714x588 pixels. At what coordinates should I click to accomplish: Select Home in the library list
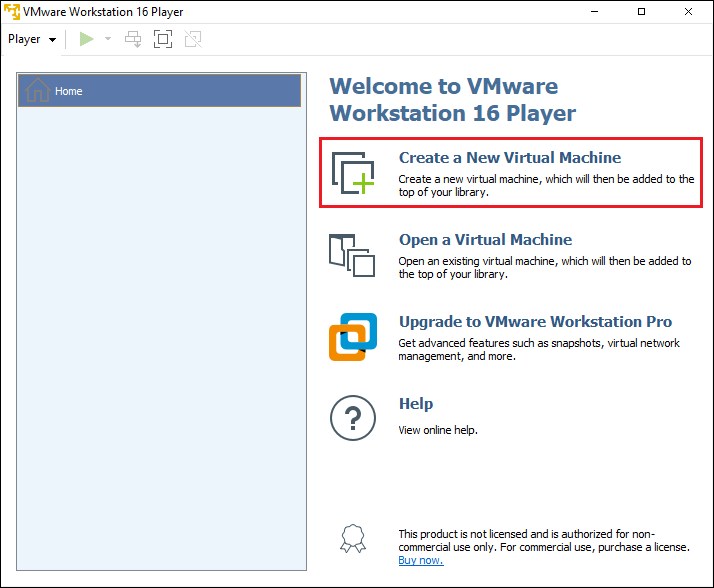coord(160,91)
